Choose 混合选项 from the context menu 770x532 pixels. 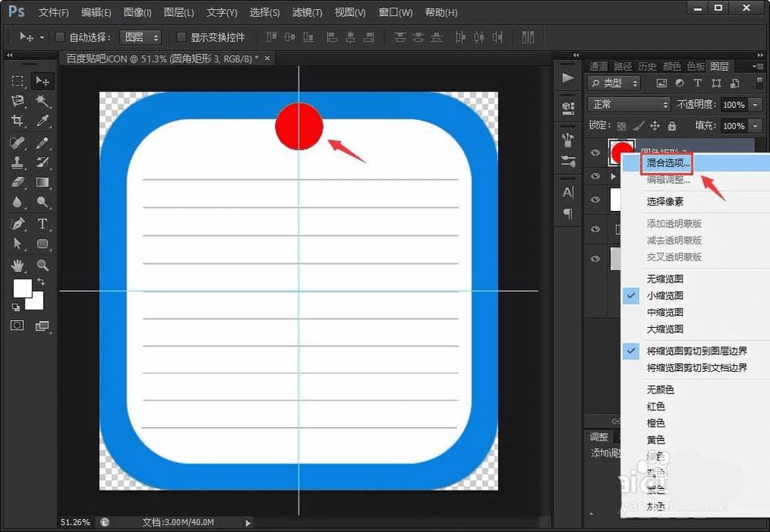tap(668, 162)
